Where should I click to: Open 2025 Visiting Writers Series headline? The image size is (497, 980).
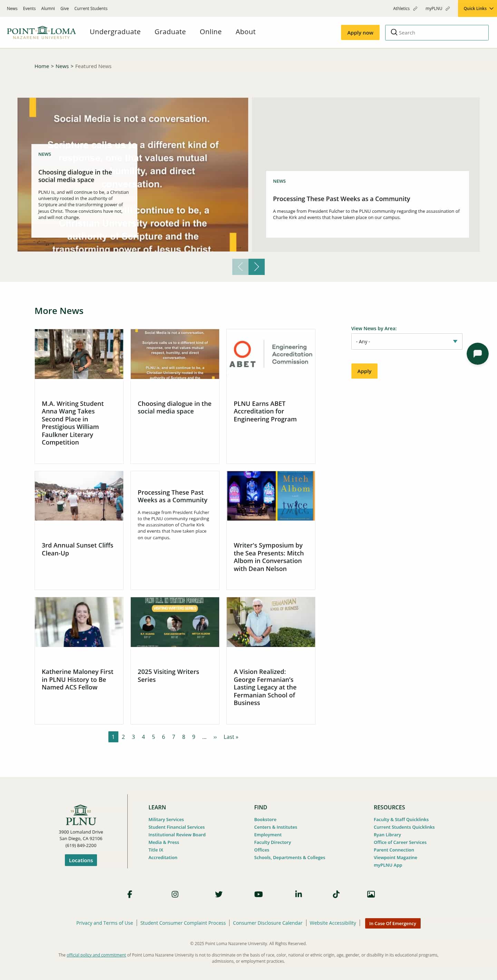pos(168,676)
